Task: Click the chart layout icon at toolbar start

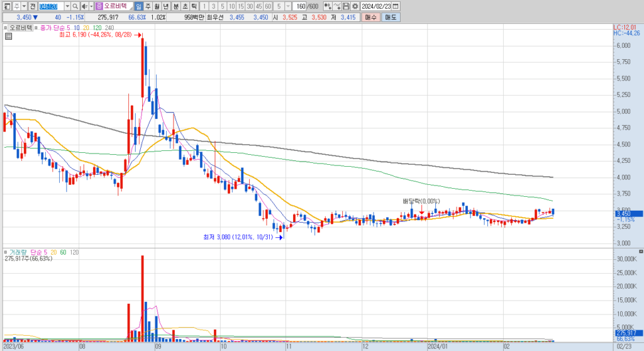Action: point(8,6)
